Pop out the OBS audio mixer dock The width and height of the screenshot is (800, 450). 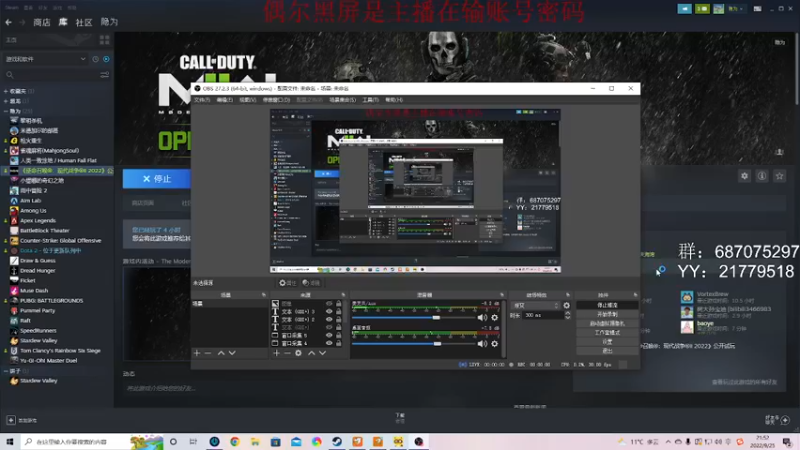[x=502, y=295]
